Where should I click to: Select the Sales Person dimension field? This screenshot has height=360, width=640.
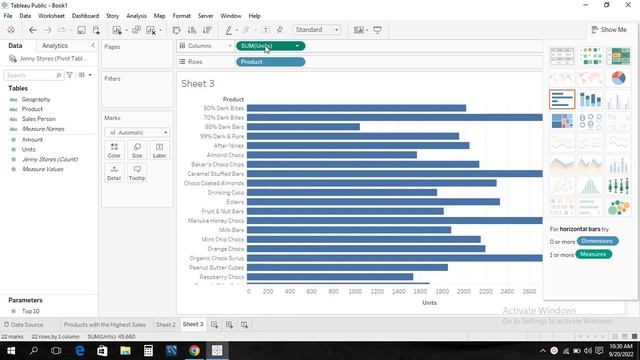click(38, 119)
